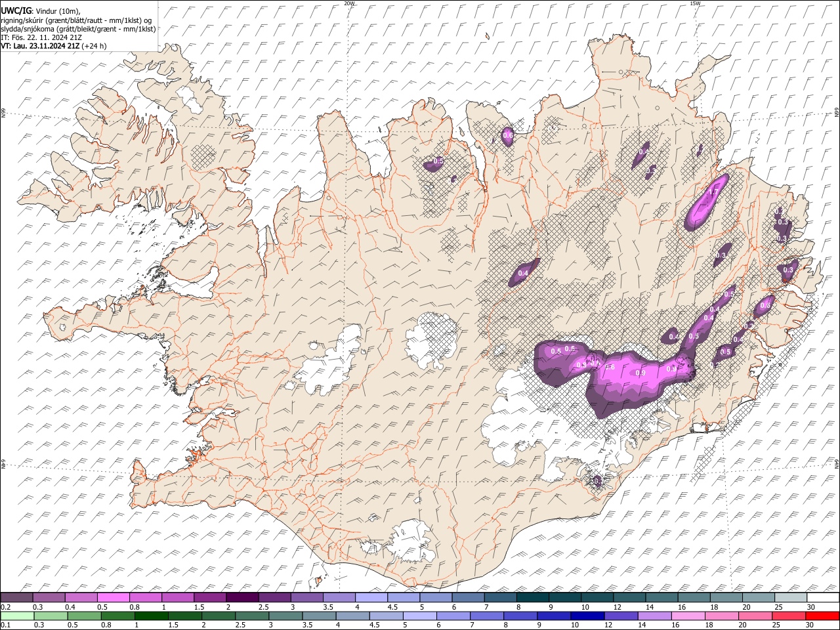The image size is (840, 630).
Task: Pick the pale grey snow swatch between 25 and 30
Action: point(790,598)
